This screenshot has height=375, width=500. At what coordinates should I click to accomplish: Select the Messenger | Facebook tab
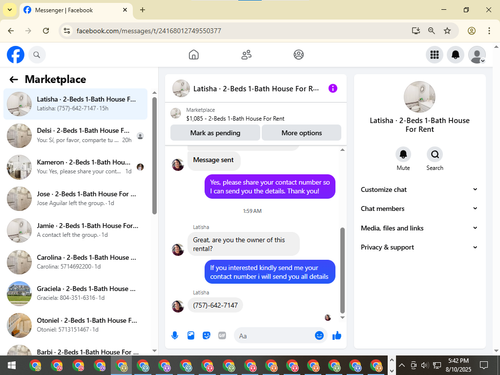75,10
